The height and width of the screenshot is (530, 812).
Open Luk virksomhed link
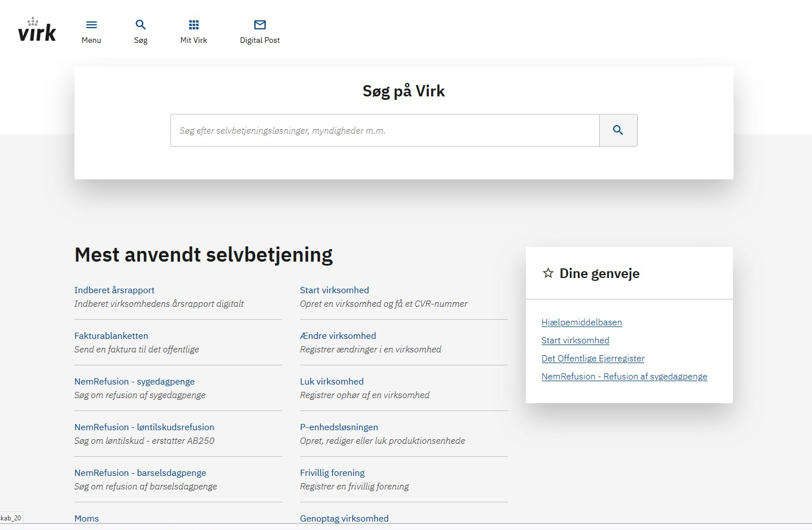click(332, 382)
